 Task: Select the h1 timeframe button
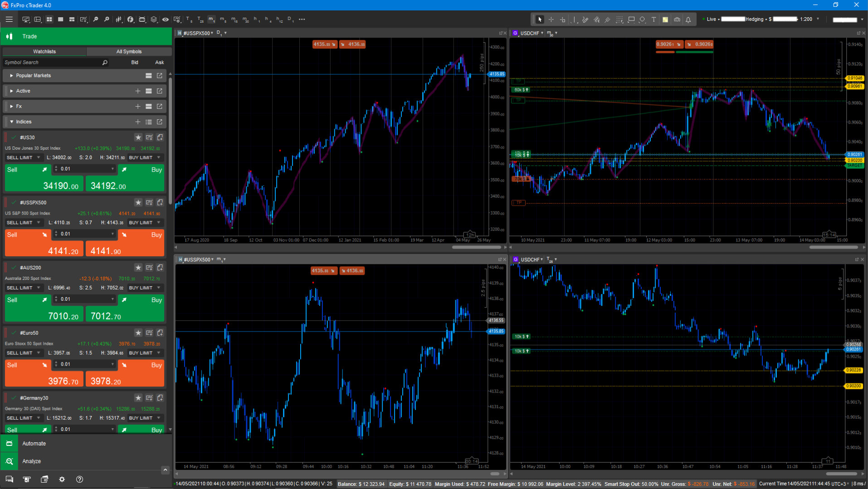257,20
